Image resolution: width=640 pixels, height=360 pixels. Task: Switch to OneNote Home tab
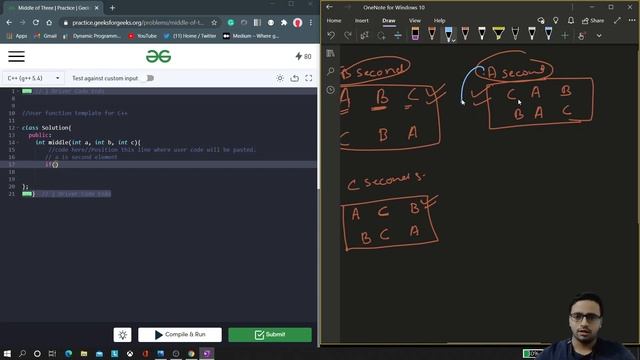[x=333, y=20]
